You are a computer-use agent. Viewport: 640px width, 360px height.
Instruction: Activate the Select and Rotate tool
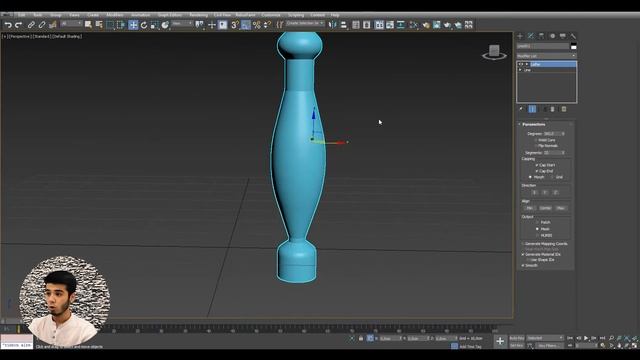pyautogui.click(x=144, y=25)
